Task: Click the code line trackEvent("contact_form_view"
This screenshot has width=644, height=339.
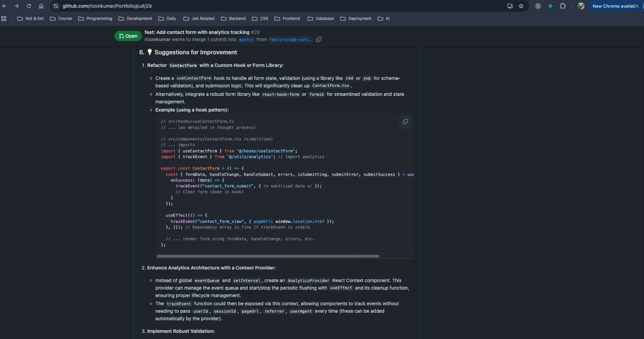Action: (252, 221)
